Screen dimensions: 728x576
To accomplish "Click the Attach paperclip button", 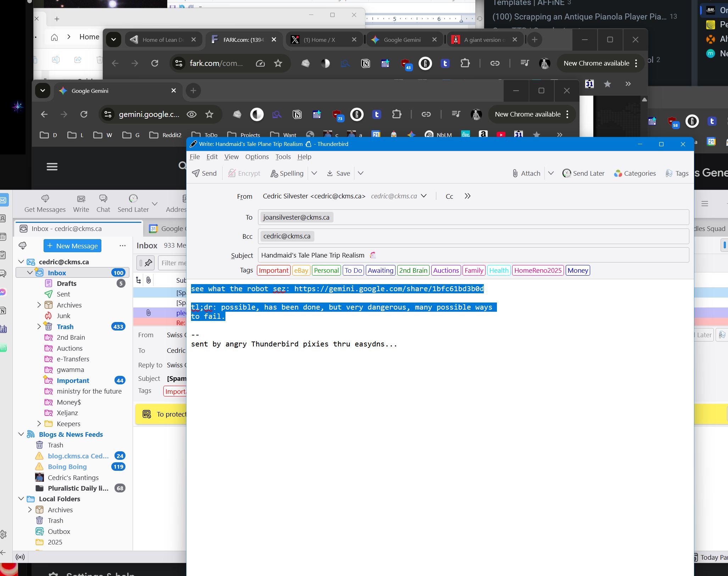I will click(x=526, y=173).
